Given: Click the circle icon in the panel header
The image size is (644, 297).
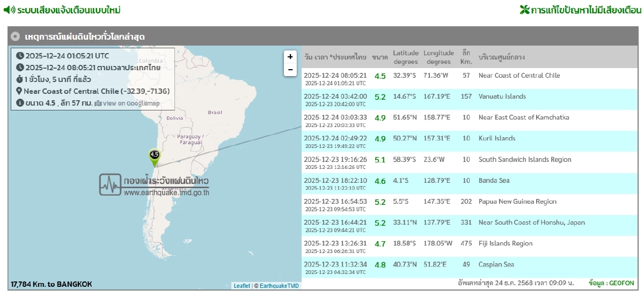Looking at the screenshot, I should click(x=15, y=36).
